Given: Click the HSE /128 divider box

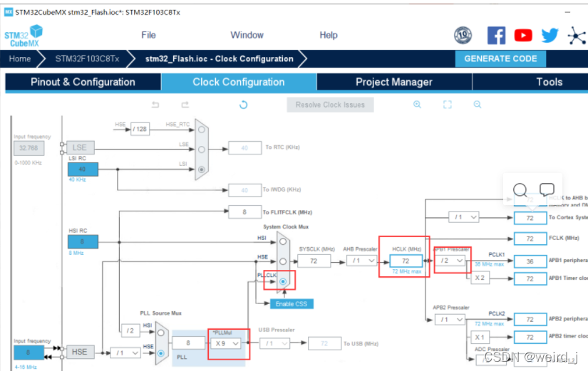Looking at the screenshot, I should [x=140, y=129].
